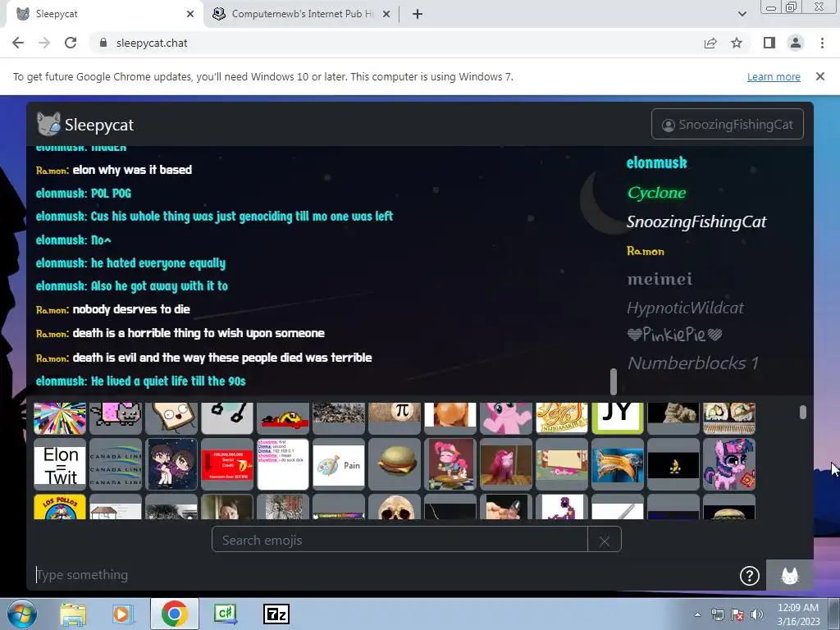Image resolution: width=840 pixels, height=630 pixels.
Task: Select the 'Elon = Twit' emoji
Action: (60, 464)
